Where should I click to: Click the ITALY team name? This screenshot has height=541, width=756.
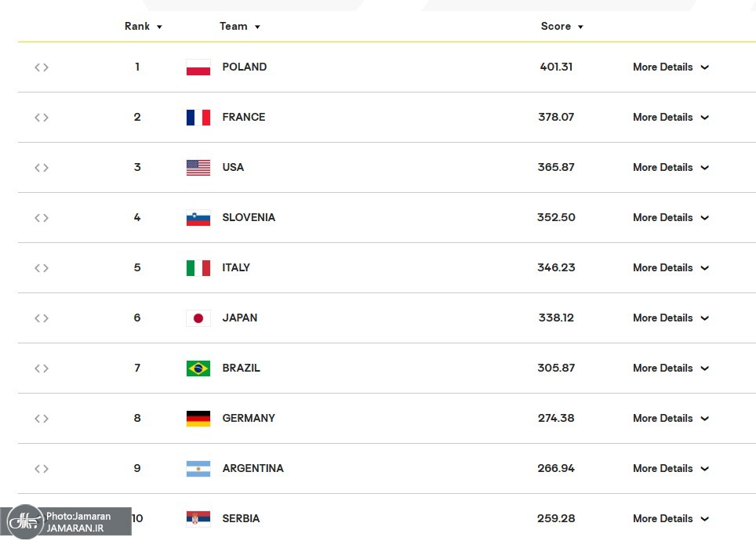(236, 268)
